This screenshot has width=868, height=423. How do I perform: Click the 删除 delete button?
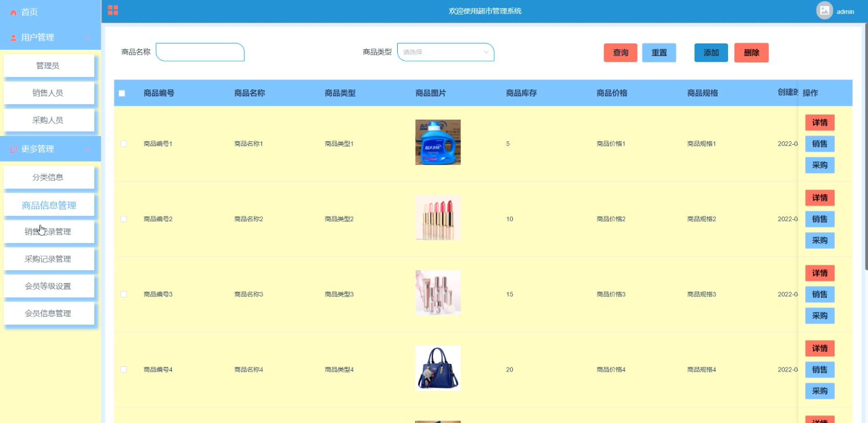[752, 53]
